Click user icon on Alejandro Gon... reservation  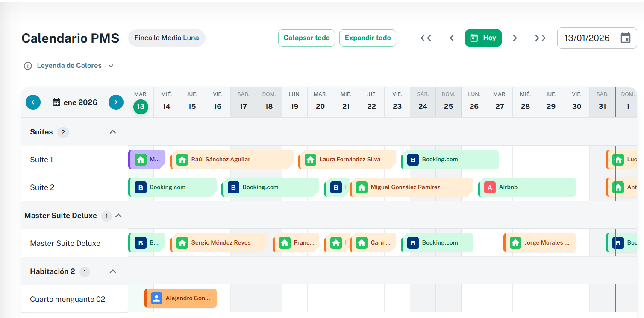click(157, 298)
